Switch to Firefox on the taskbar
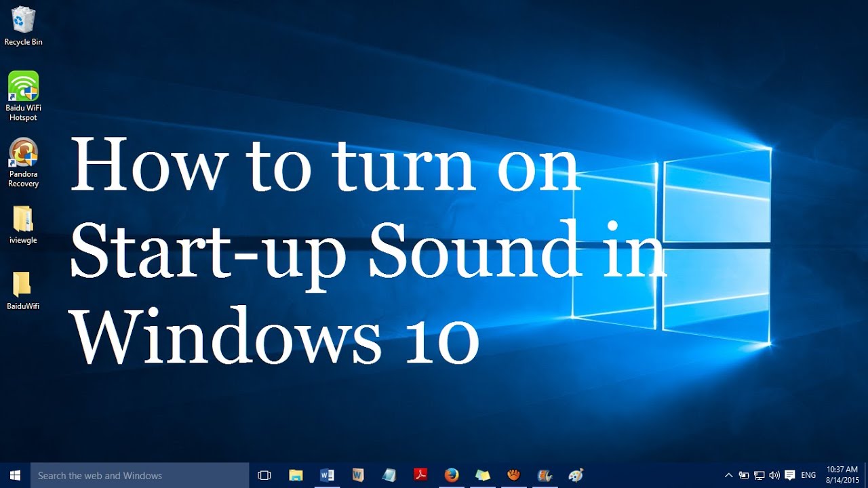 tap(452, 475)
